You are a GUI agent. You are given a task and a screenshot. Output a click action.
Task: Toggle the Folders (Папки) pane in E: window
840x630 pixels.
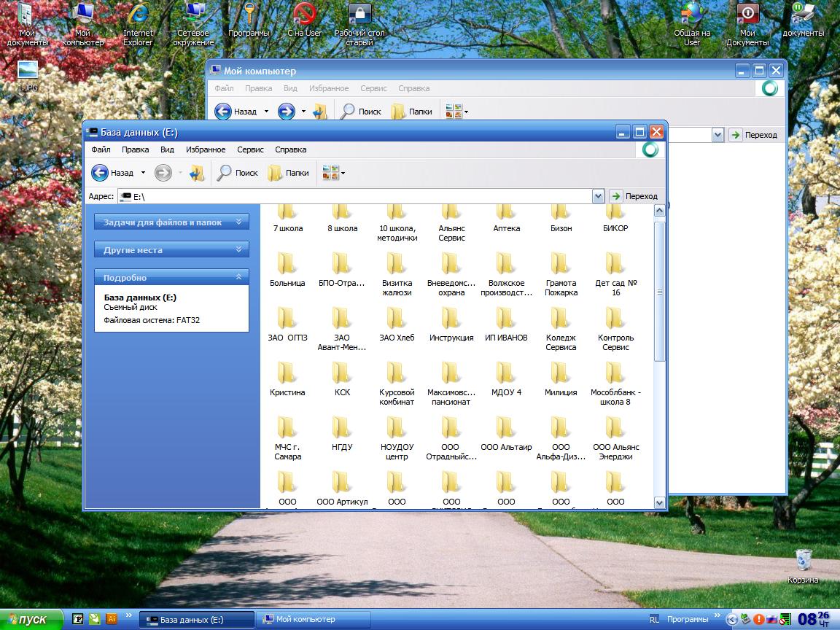pyautogui.click(x=289, y=173)
